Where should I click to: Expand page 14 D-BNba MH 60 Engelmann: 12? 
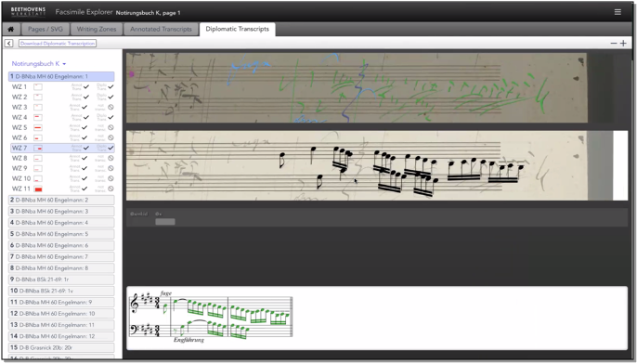[61, 336]
